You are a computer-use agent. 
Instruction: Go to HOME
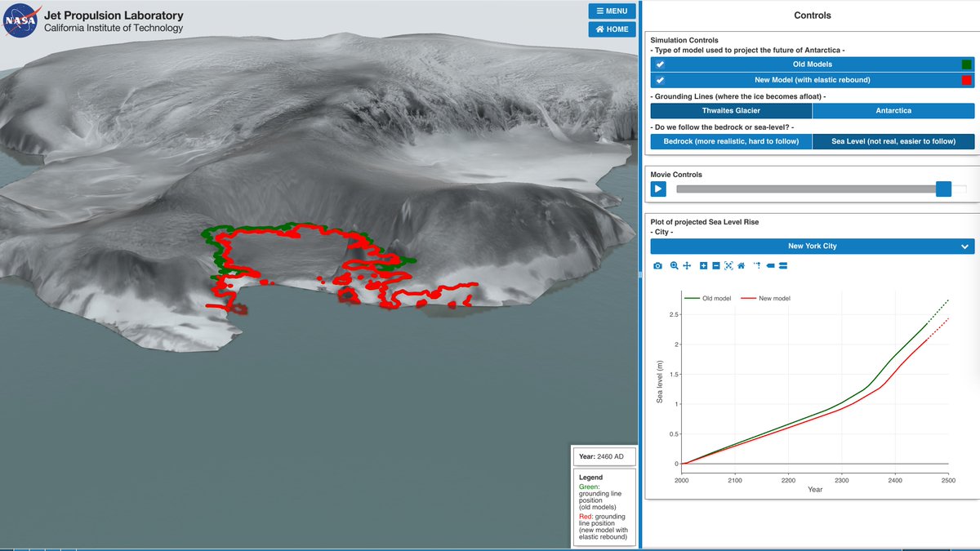click(x=612, y=29)
